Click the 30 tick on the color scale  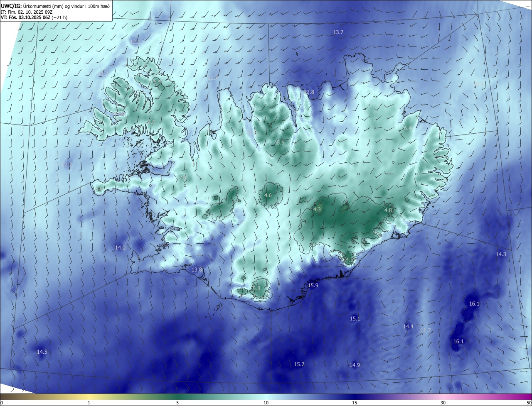443,403
